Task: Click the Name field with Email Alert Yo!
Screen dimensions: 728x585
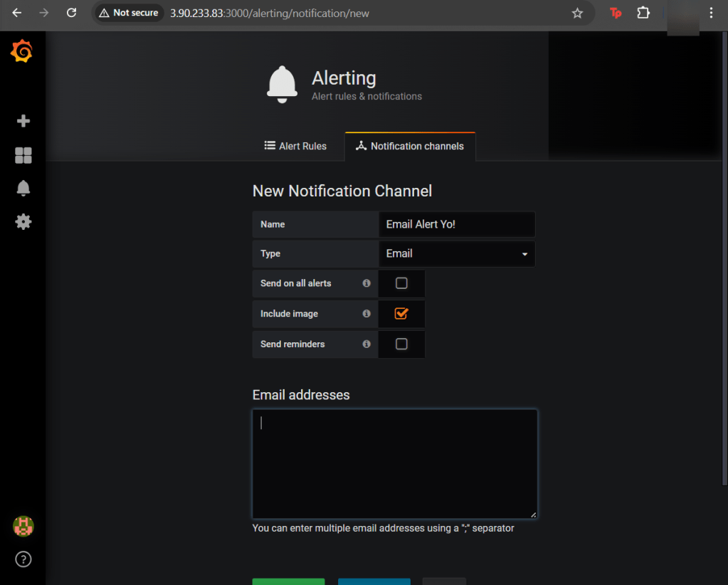Action: coord(457,224)
